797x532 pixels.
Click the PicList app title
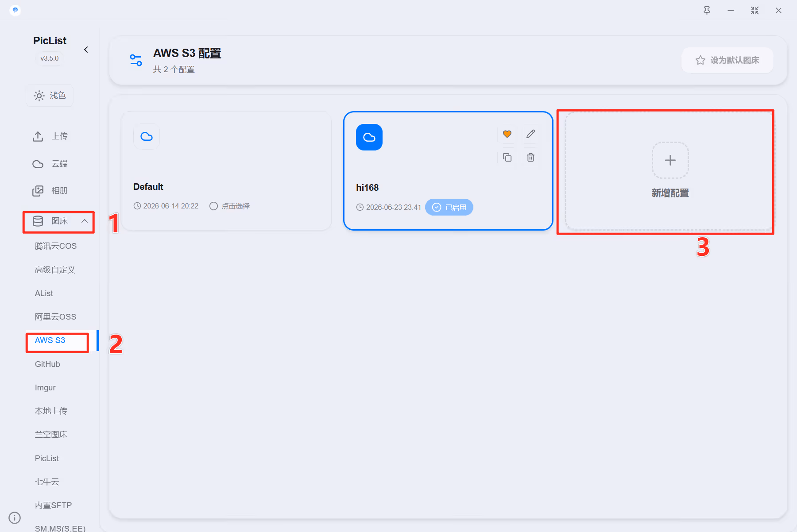(50, 41)
